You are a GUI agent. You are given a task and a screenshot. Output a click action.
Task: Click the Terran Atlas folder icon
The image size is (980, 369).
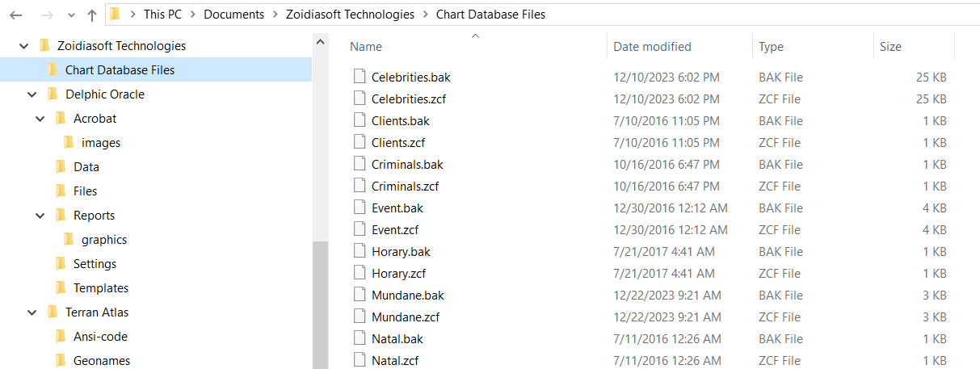coord(53,312)
